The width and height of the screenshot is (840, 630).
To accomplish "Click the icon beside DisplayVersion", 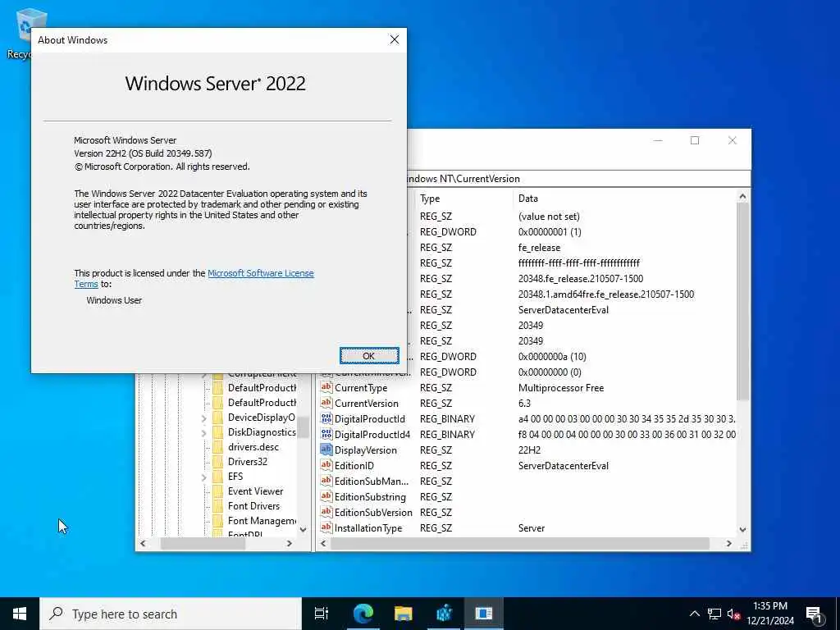I will (326, 450).
